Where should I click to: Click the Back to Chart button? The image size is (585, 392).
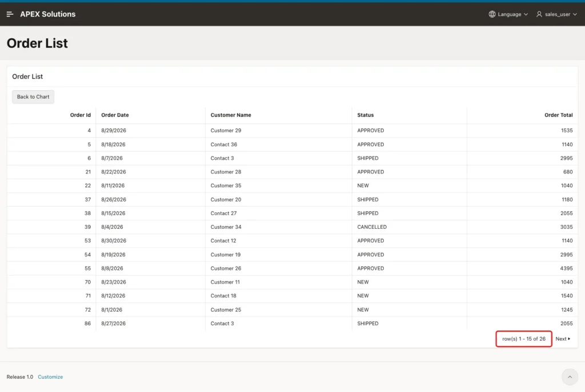click(x=33, y=97)
